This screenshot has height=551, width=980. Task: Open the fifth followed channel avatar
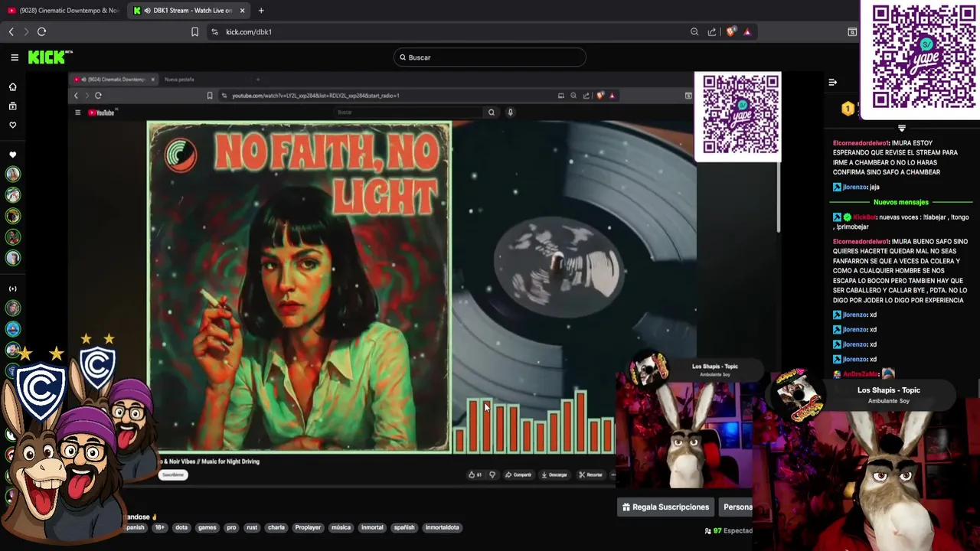(x=13, y=259)
